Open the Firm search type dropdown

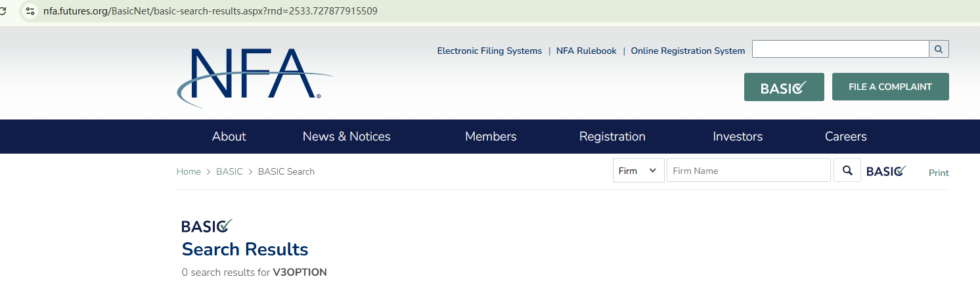638,171
